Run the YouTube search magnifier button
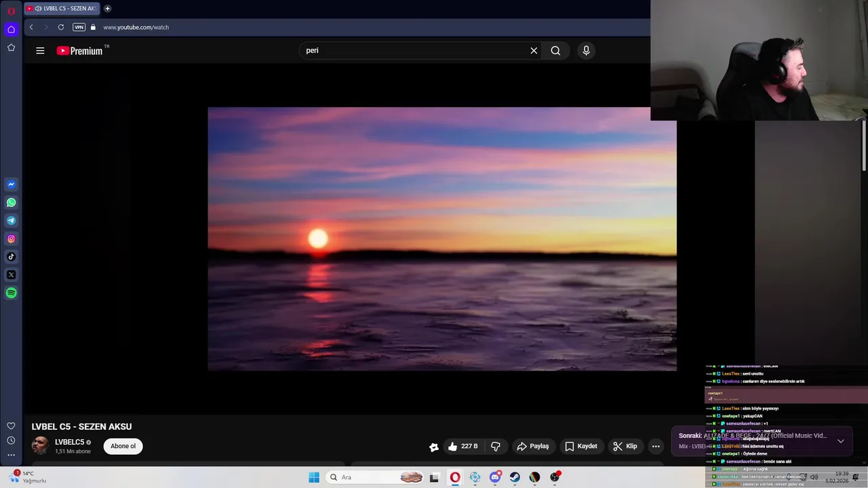This screenshot has width=868, height=488. tap(555, 50)
